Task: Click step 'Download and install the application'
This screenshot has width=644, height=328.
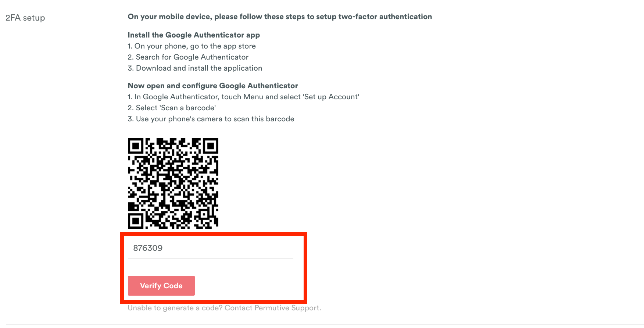Action: click(x=195, y=68)
